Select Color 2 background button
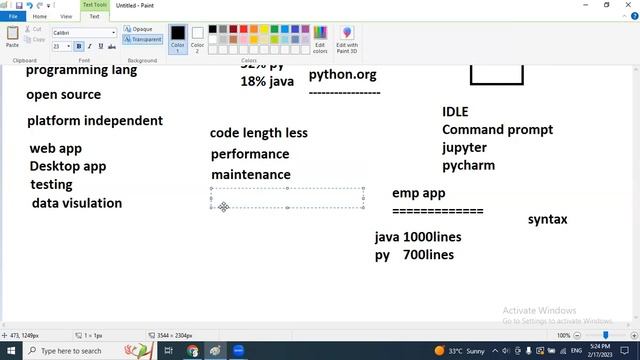The image size is (640, 360). click(197, 39)
